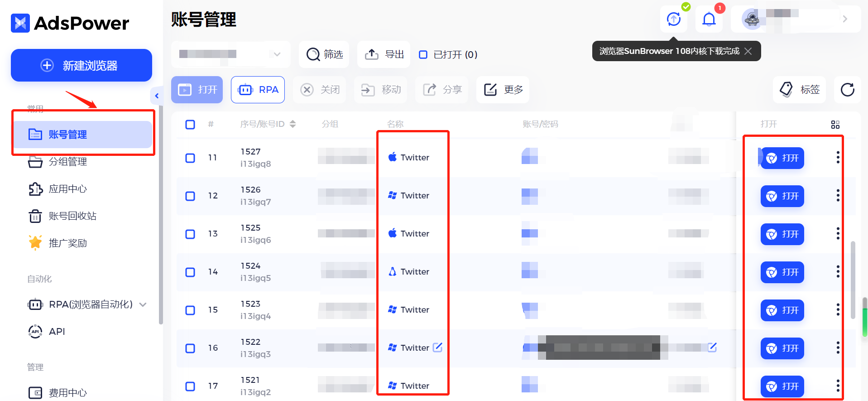
Task: Open three-dot menu for row 11
Action: (x=838, y=158)
